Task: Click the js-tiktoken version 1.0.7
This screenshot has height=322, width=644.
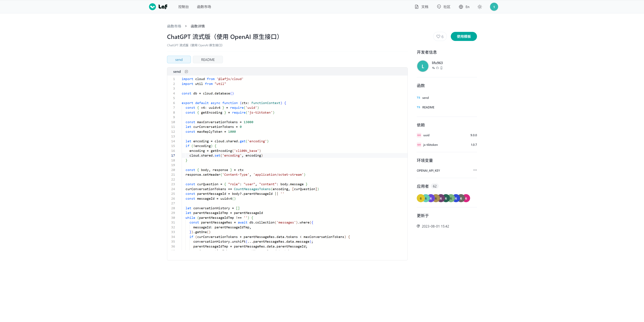Action: tap(474, 145)
